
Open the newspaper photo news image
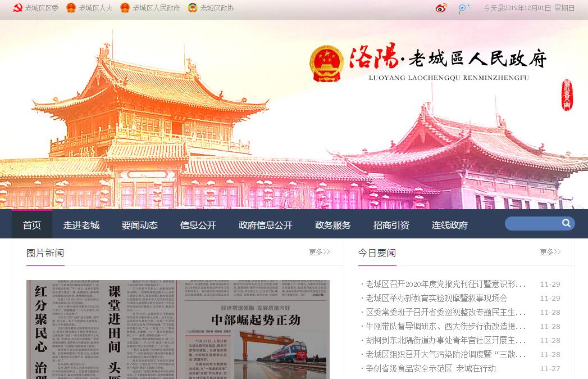click(x=178, y=330)
